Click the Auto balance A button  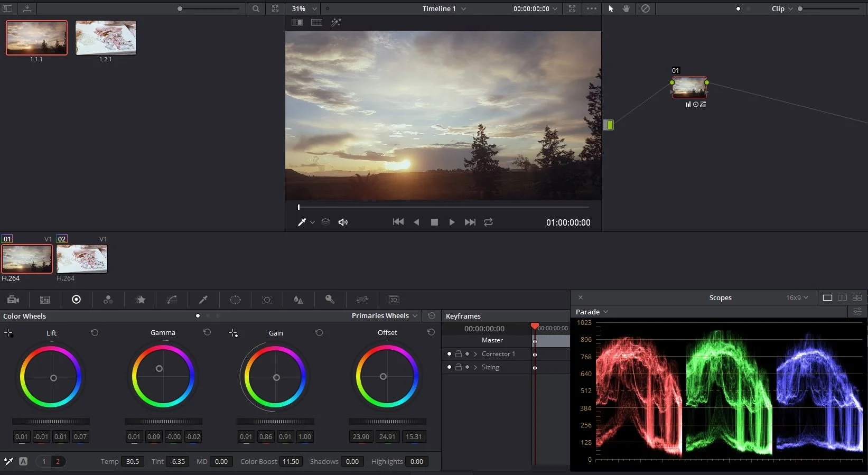pos(23,461)
